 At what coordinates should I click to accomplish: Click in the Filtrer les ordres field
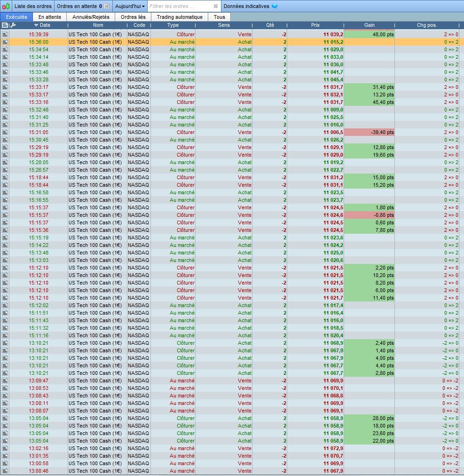[x=180, y=6]
